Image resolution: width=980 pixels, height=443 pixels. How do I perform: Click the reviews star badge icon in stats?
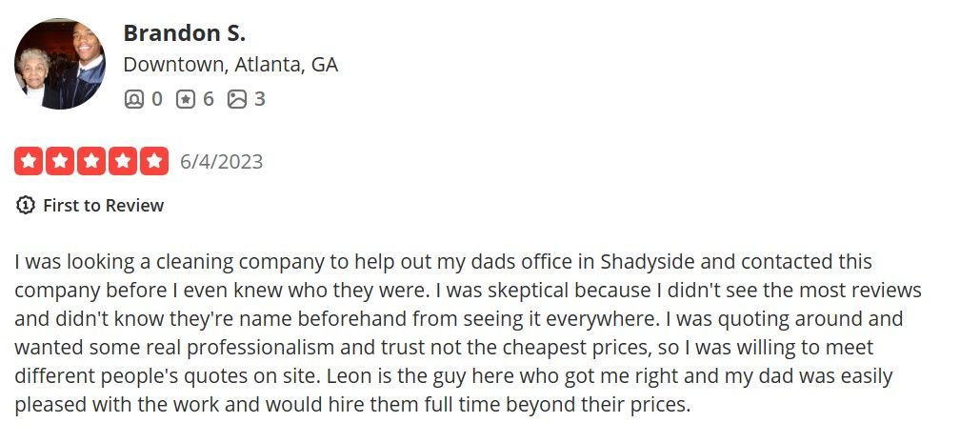pos(186,98)
